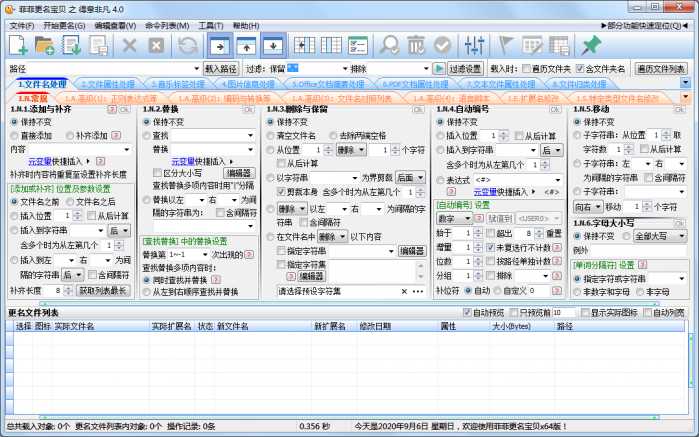Open the 表达式 <#> dropdown
The image size is (699, 437).
point(558,179)
